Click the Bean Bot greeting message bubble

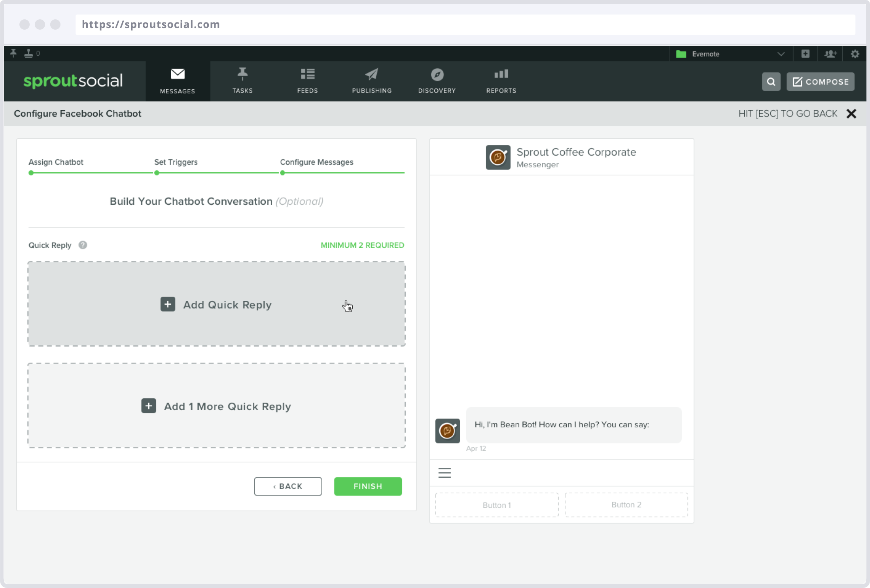(x=574, y=425)
